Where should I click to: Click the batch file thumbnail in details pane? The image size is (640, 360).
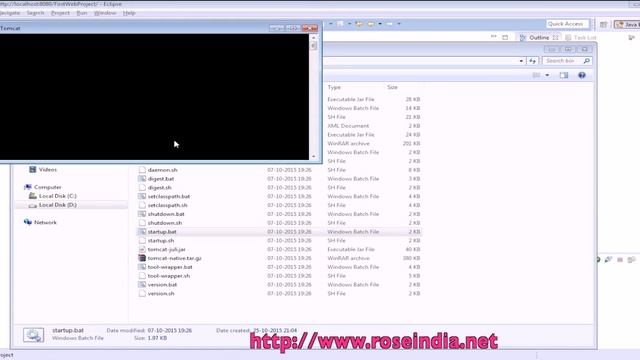(x=33, y=335)
